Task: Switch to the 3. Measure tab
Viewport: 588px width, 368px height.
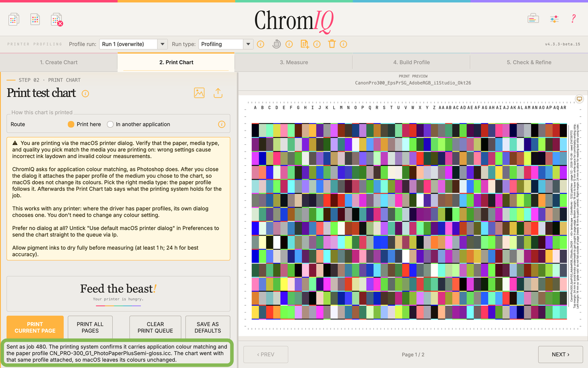Action: 294,62
